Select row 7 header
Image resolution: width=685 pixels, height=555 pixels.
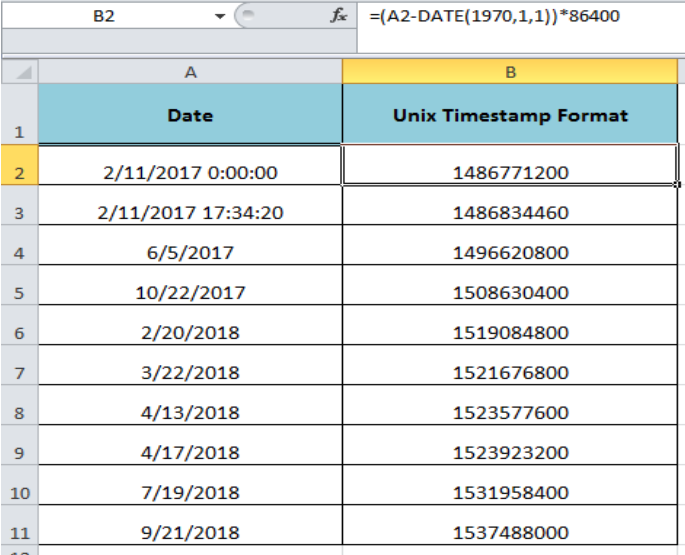click(x=20, y=365)
